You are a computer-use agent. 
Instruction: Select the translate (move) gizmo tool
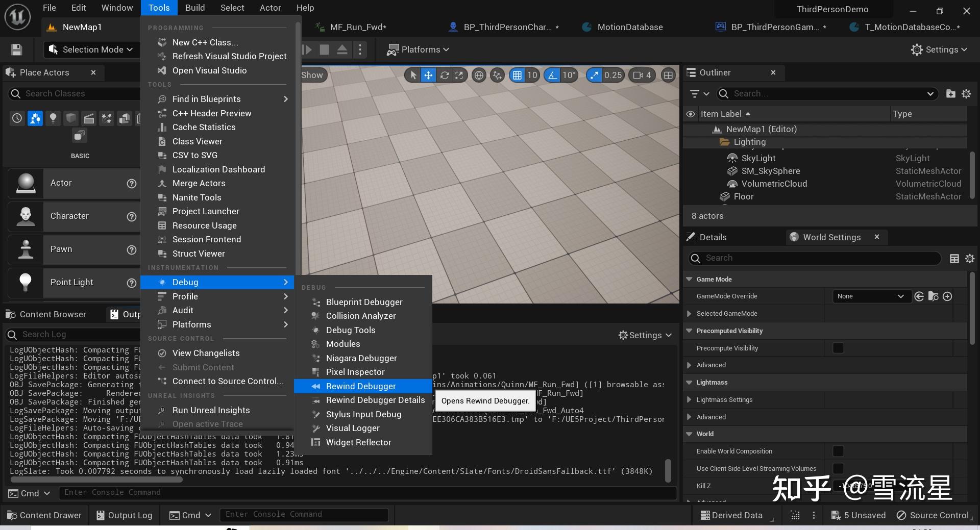point(428,75)
